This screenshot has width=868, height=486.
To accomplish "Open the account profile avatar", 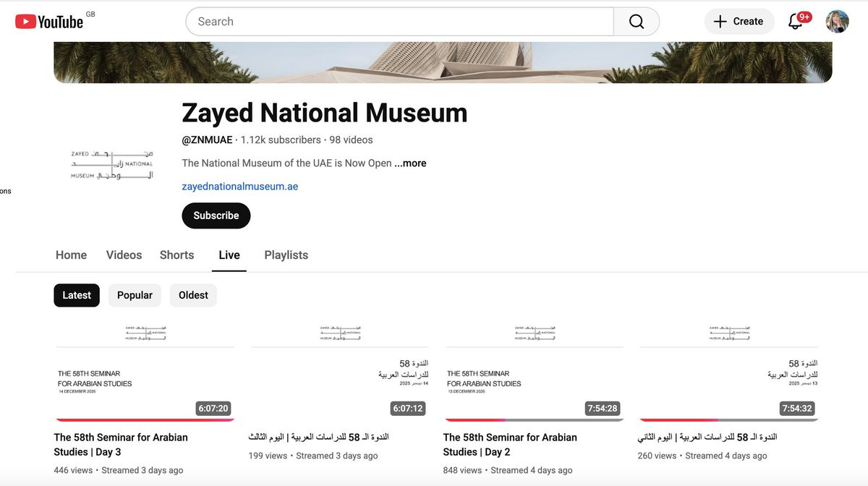I will click(x=838, y=22).
